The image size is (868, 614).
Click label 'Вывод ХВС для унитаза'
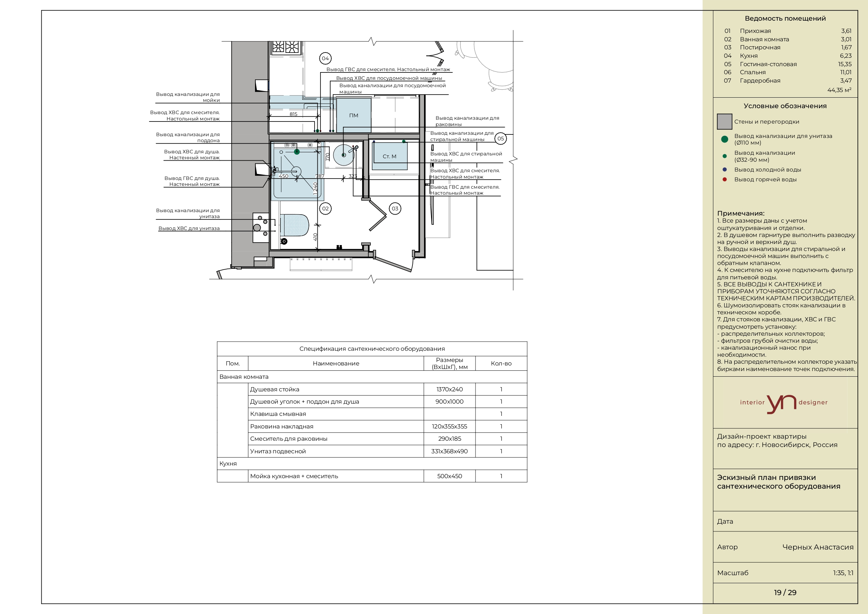189,228
